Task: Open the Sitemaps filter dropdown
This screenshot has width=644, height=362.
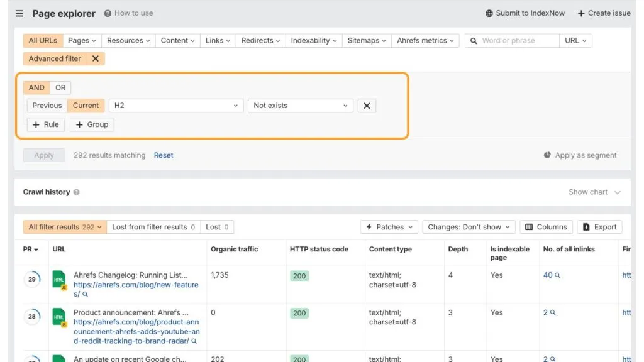Action: [x=367, y=41]
